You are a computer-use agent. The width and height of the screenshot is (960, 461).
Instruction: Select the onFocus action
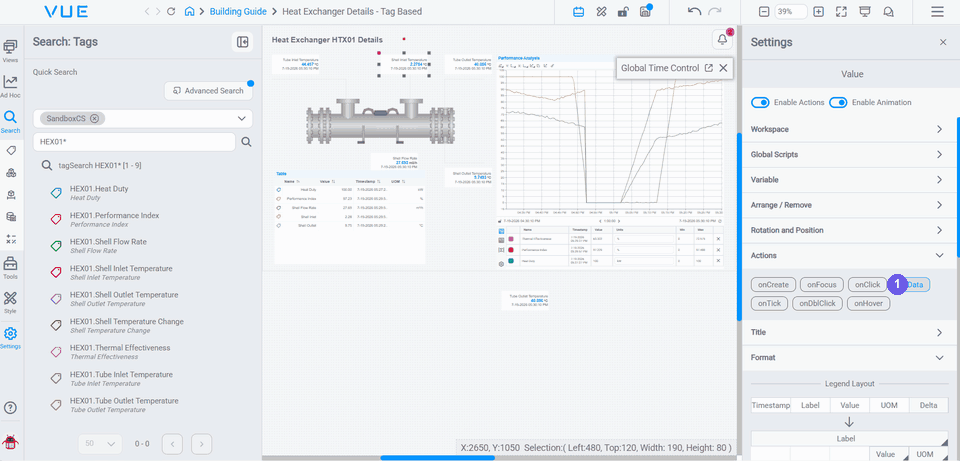point(822,285)
